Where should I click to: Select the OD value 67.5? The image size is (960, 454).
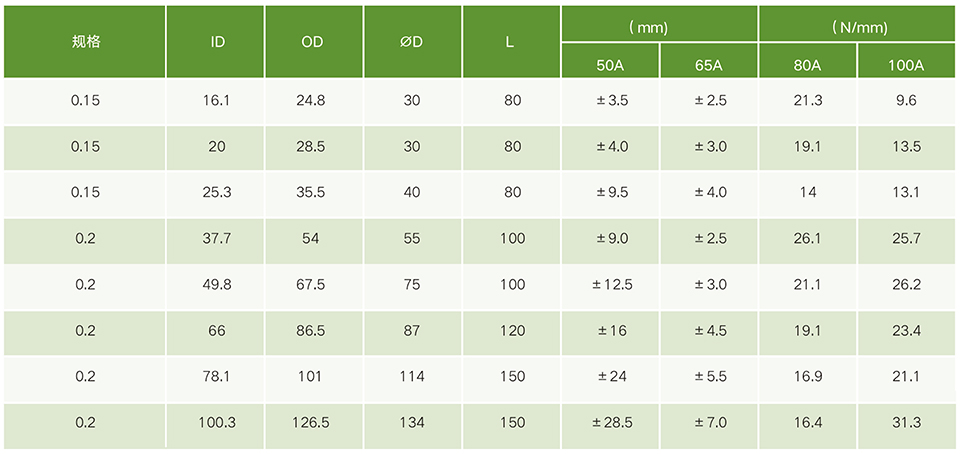point(314,285)
